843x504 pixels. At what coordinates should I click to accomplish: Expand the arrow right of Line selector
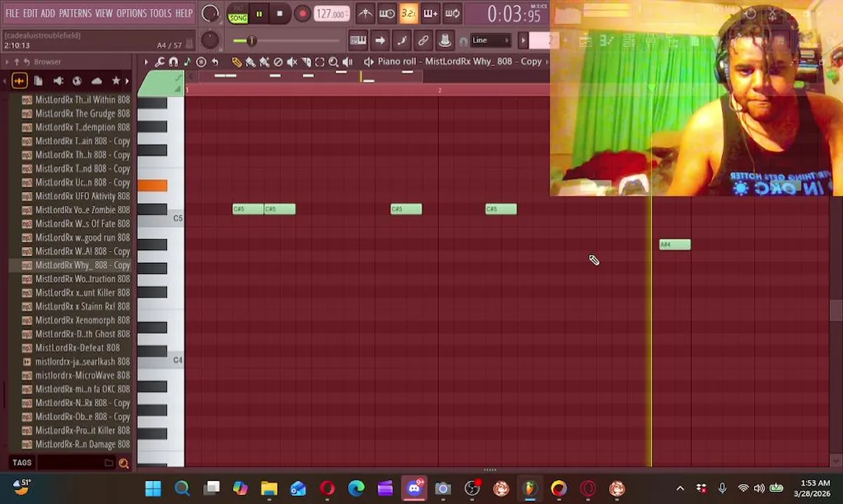(x=523, y=41)
